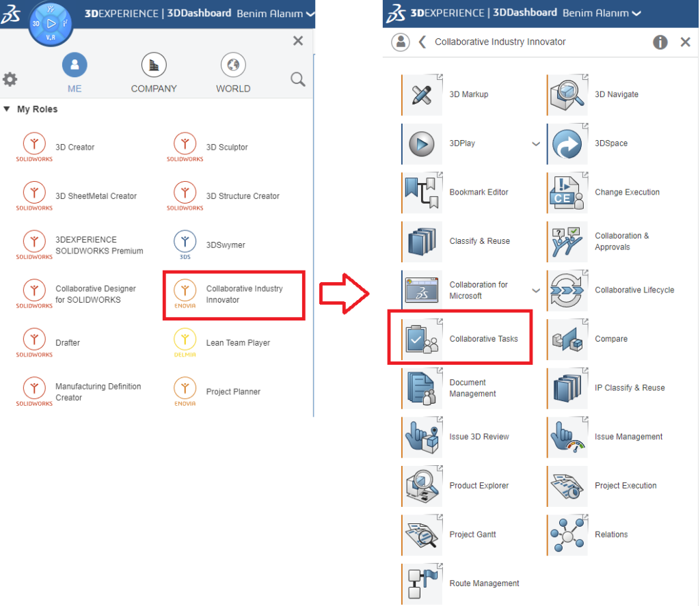Viewport: 700px width, 606px height.
Task: Open the Bookmark Editor app
Action: pyautogui.click(x=422, y=193)
